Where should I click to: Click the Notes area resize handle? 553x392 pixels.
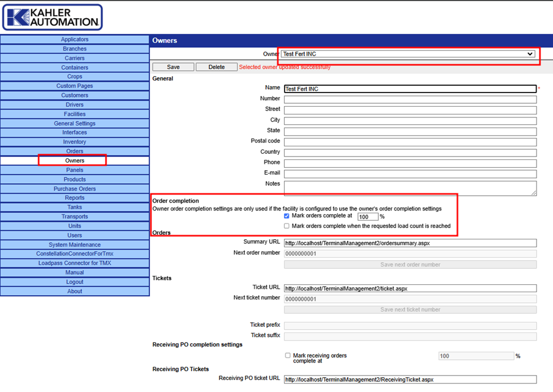pos(534,193)
